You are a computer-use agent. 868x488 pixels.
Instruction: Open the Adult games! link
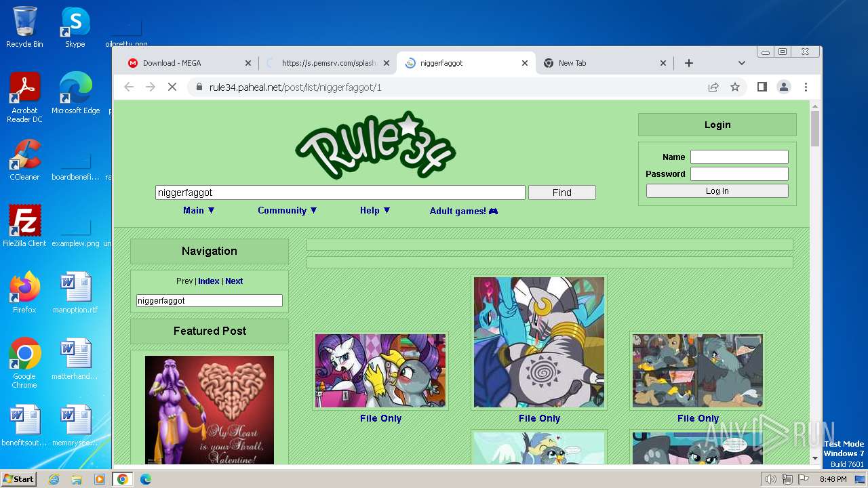[x=464, y=211]
